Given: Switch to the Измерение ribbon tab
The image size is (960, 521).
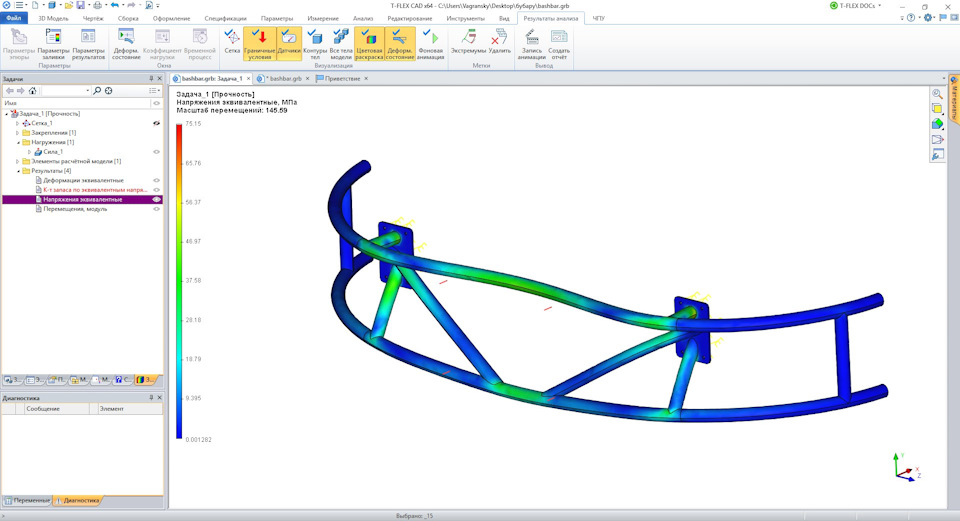Looking at the screenshot, I should [323, 18].
